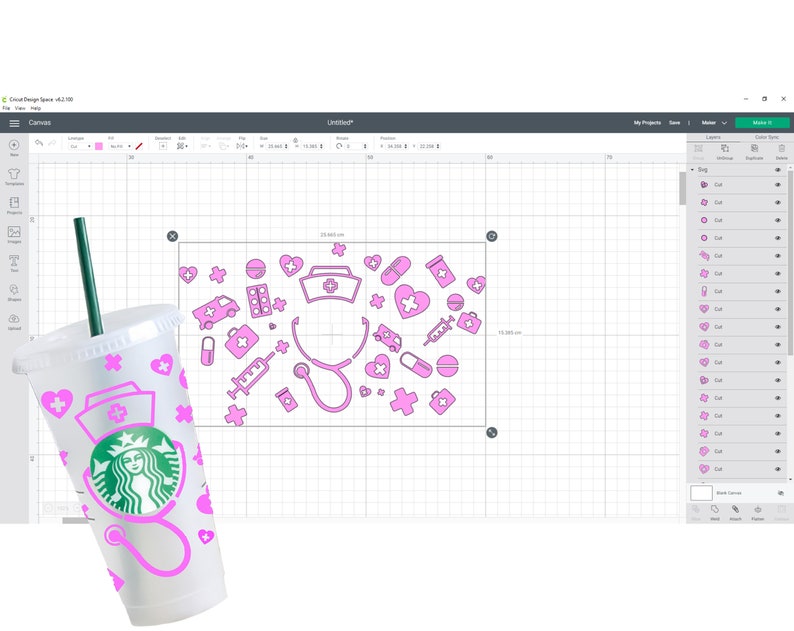
Task: Open the Edit dropdown
Action: click(x=182, y=146)
